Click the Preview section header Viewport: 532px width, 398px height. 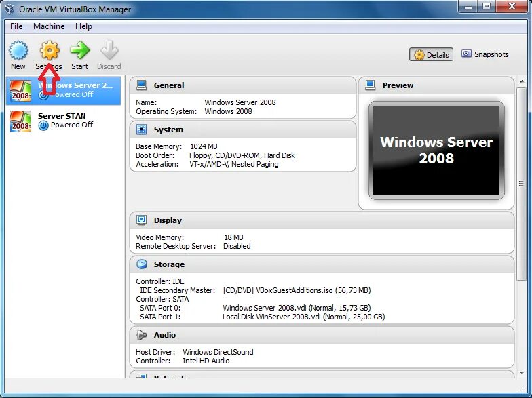pos(436,85)
